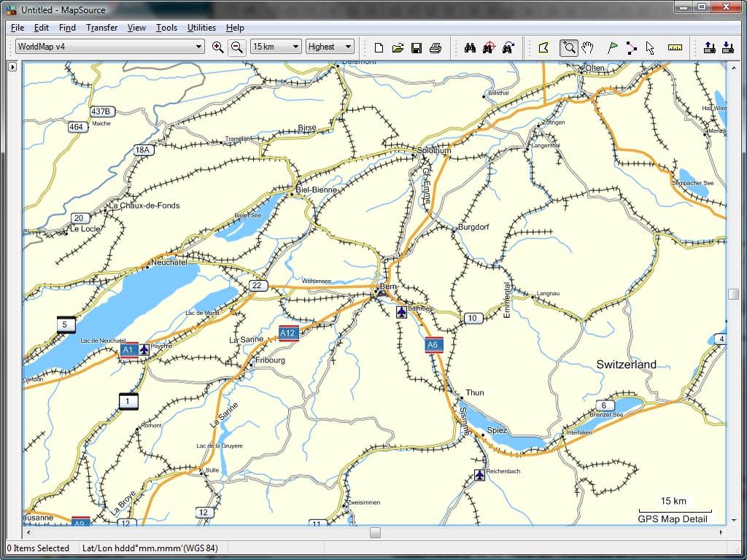Viewport: 747px width, 560px height.
Task: Click the vertical scrollbar thumb
Action: coord(733,295)
